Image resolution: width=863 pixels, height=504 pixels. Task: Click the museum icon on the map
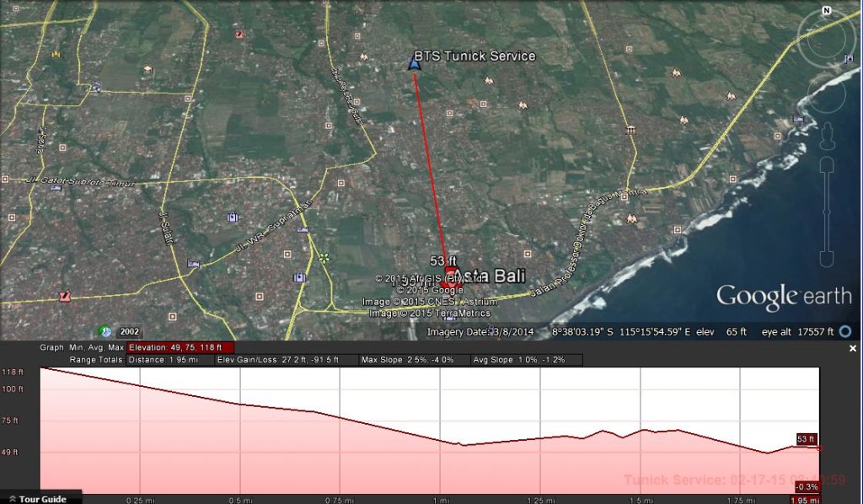[630, 130]
